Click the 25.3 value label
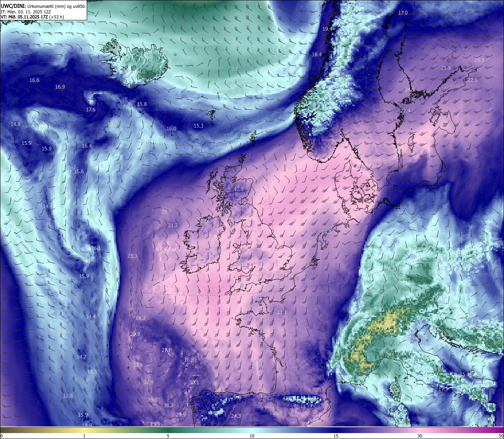504x439 pixels. click(479, 60)
